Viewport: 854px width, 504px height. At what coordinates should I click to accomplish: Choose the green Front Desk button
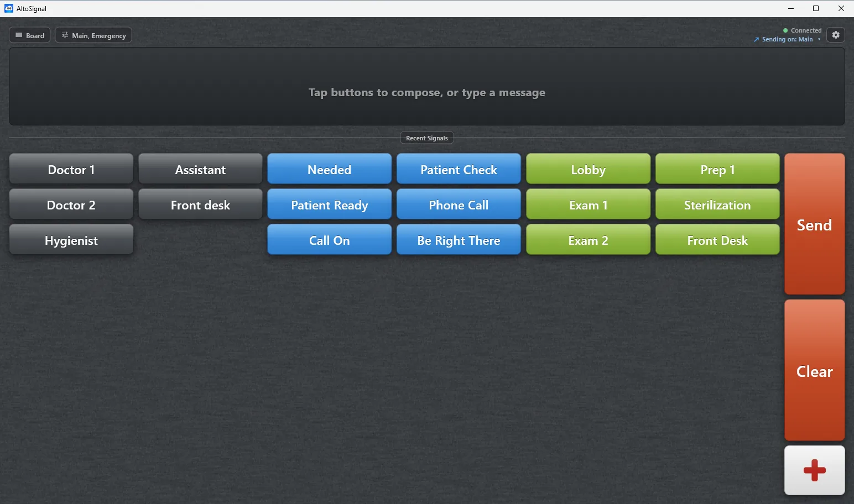[x=718, y=240]
